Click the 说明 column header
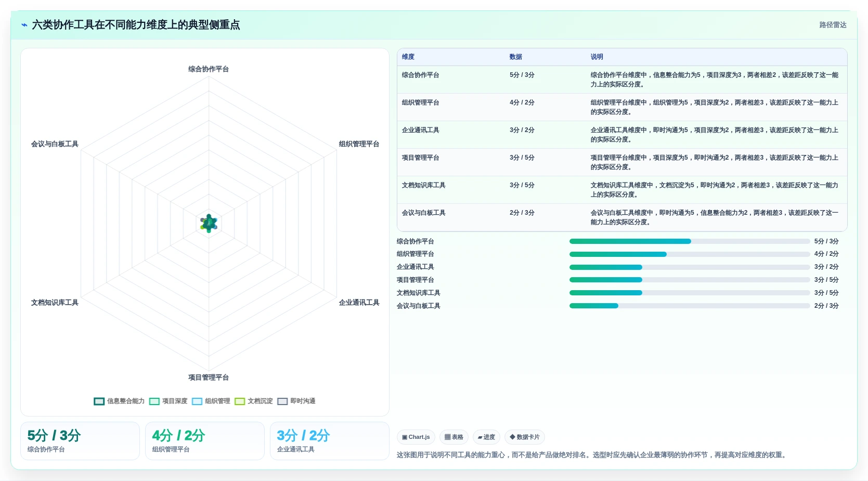868x481 pixels. click(x=597, y=57)
